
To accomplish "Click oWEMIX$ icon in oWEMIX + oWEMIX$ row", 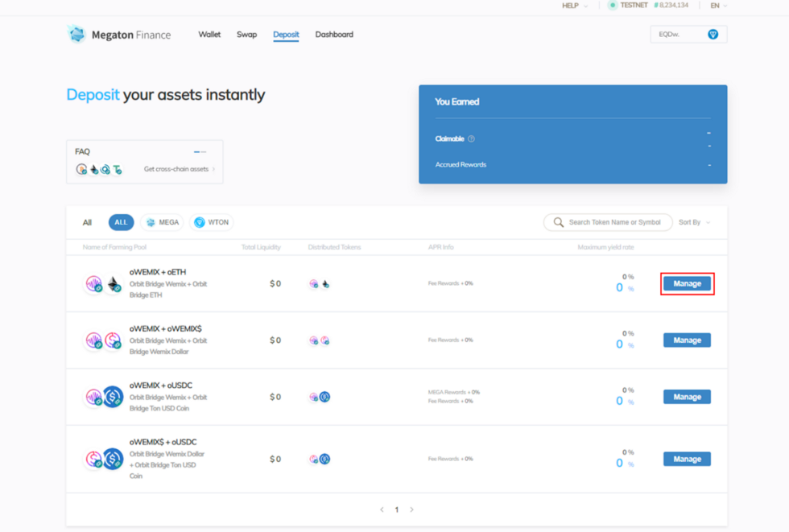I will 113,340.
